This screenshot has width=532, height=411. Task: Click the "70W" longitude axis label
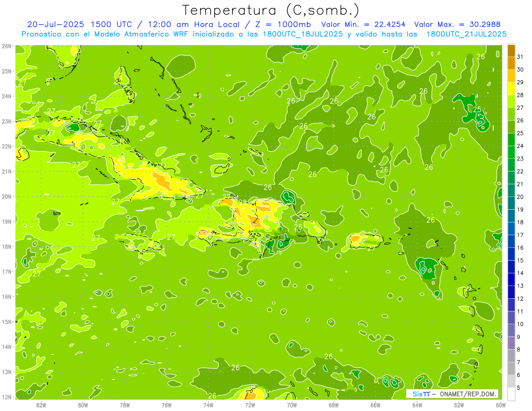292,405
